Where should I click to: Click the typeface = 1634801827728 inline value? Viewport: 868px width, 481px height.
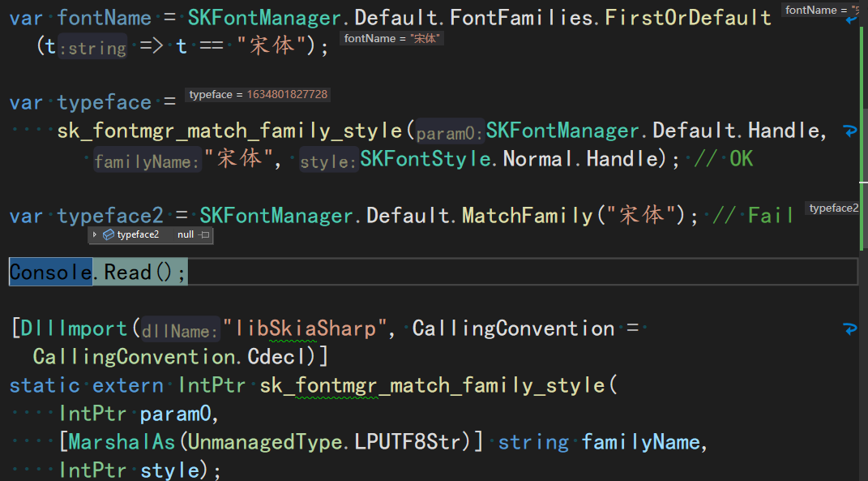click(258, 94)
